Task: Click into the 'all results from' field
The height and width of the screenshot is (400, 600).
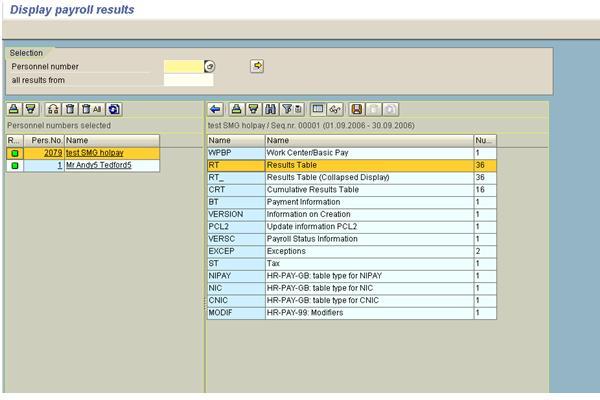Action: click(x=188, y=80)
